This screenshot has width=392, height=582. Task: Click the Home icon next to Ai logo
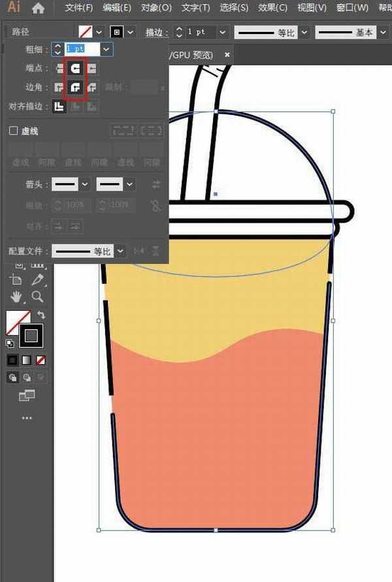[39, 8]
